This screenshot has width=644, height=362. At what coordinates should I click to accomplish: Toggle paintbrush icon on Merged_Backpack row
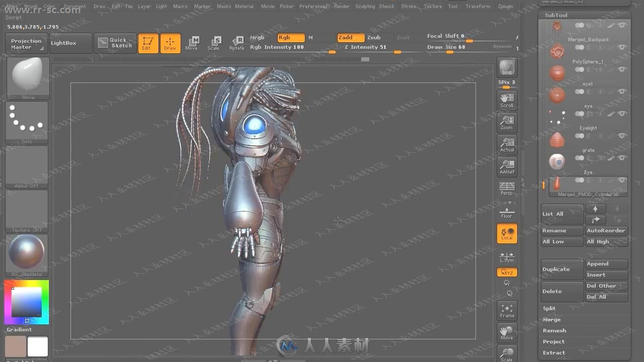pos(611,25)
